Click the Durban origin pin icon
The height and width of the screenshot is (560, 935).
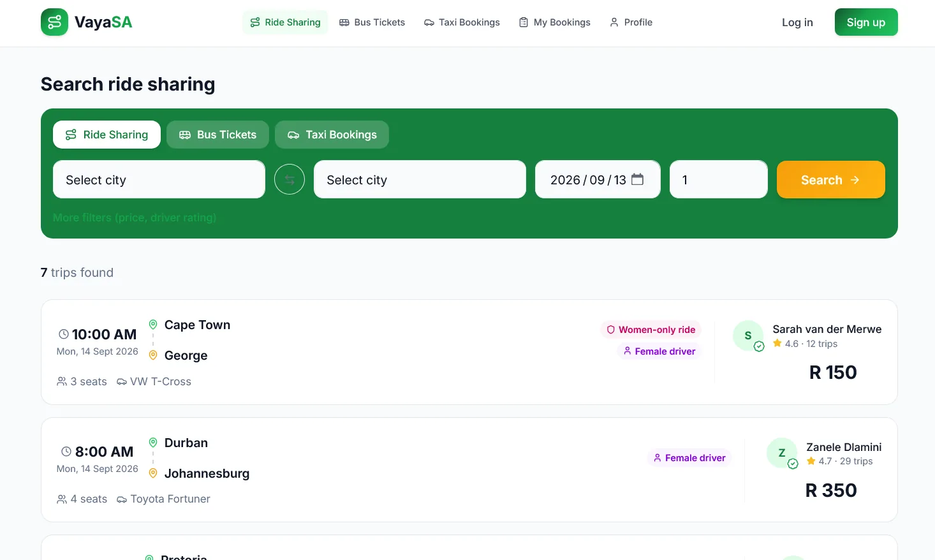pyautogui.click(x=153, y=443)
